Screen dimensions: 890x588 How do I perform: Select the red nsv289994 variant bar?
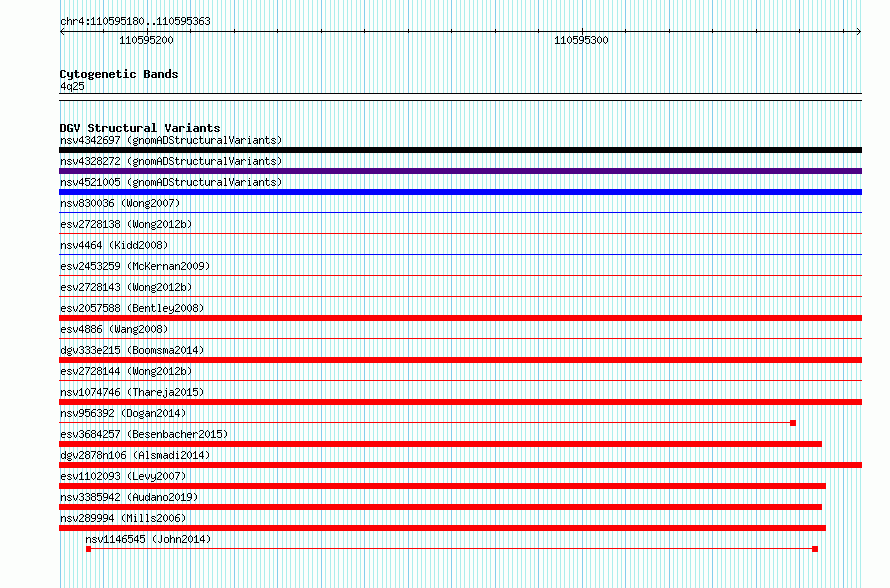442,528
